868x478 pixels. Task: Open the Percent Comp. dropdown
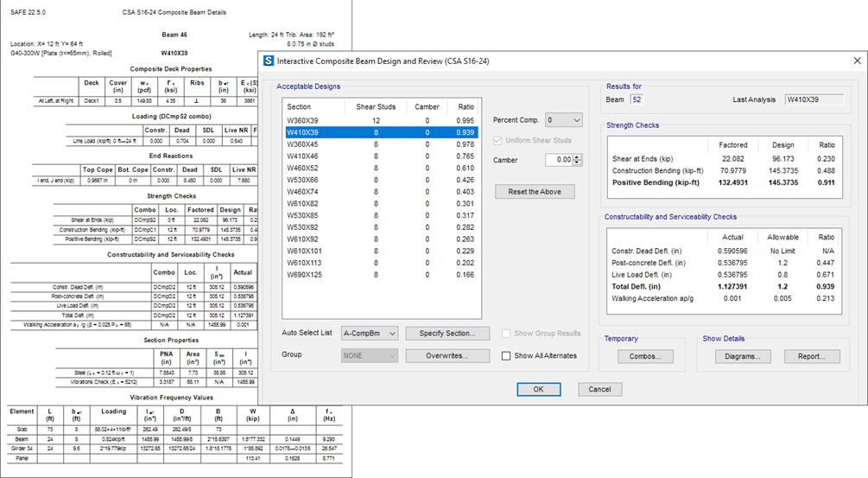[x=565, y=120]
